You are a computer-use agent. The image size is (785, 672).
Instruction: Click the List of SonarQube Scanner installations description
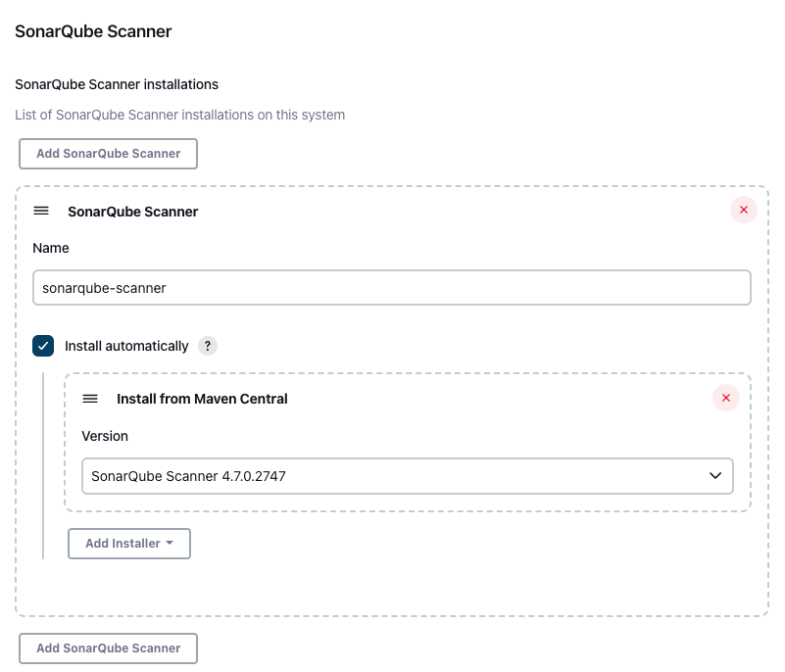(179, 115)
